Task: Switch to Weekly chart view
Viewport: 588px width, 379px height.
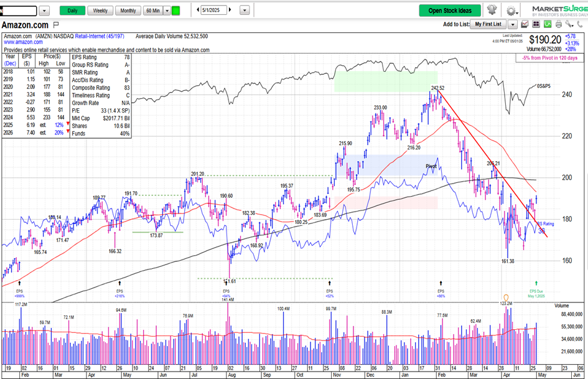Action: tap(100, 11)
